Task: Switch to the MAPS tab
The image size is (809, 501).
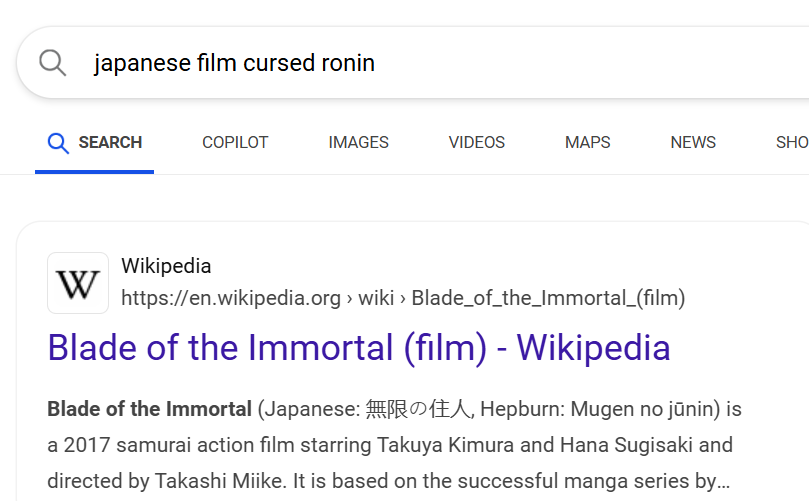Action: pos(588,142)
